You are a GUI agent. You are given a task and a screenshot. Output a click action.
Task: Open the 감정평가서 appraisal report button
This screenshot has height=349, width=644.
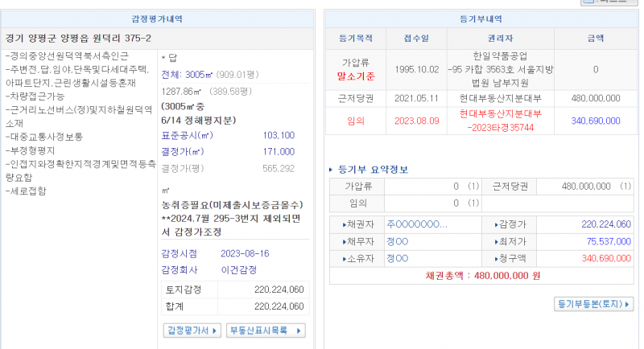192,331
